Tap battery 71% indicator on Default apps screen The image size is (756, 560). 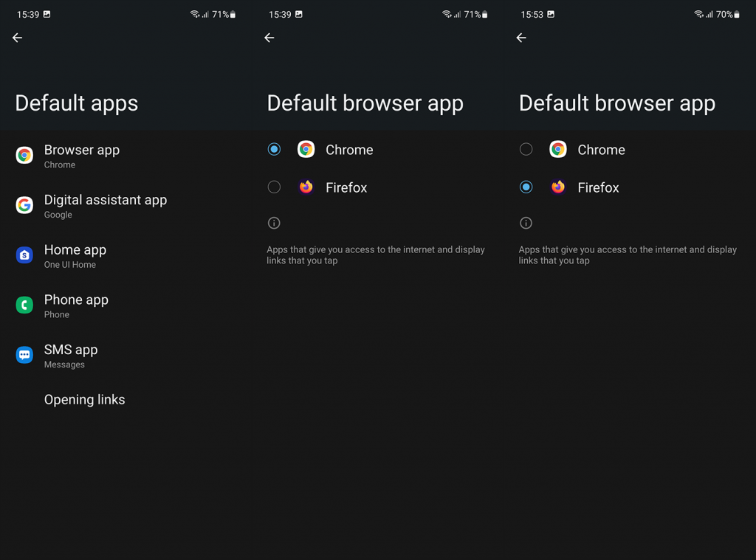(x=224, y=15)
